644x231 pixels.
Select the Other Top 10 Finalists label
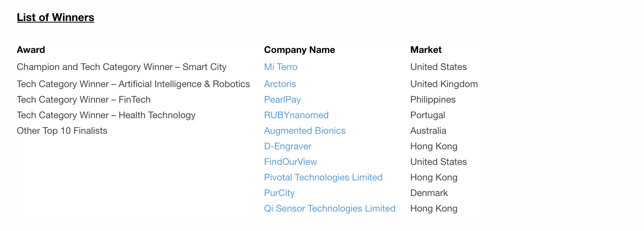coord(62,131)
